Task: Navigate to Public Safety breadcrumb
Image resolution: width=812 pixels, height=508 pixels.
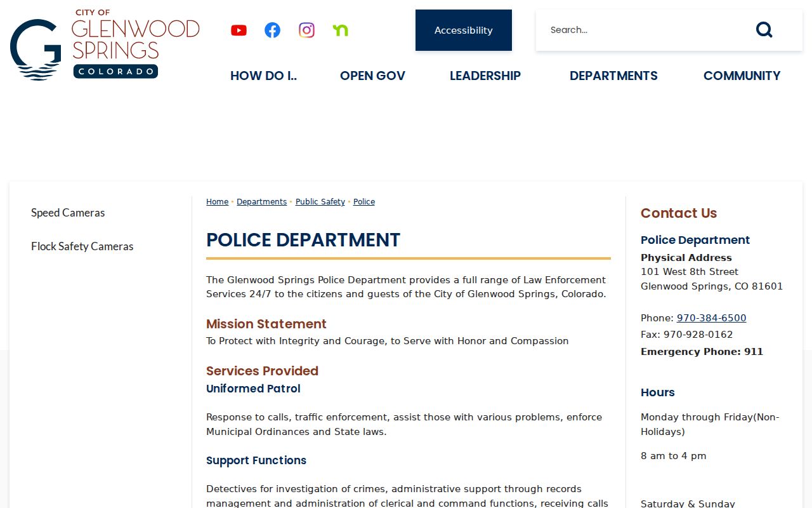Action: click(320, 202)
